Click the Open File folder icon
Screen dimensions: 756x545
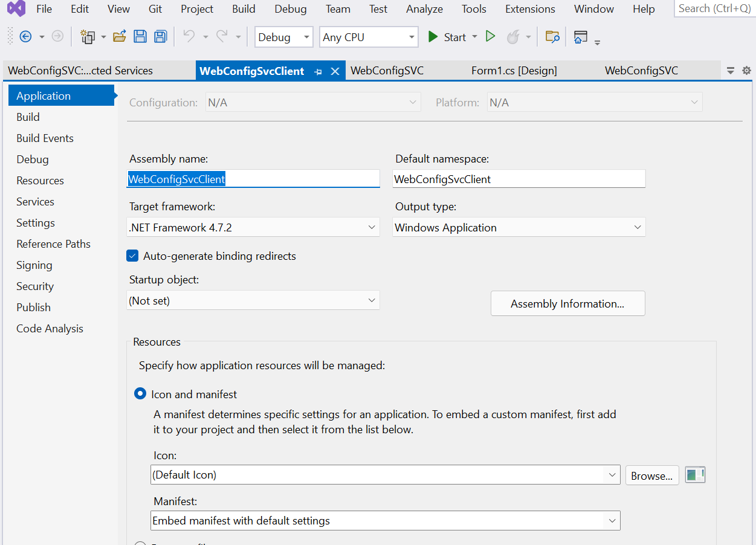120,37
